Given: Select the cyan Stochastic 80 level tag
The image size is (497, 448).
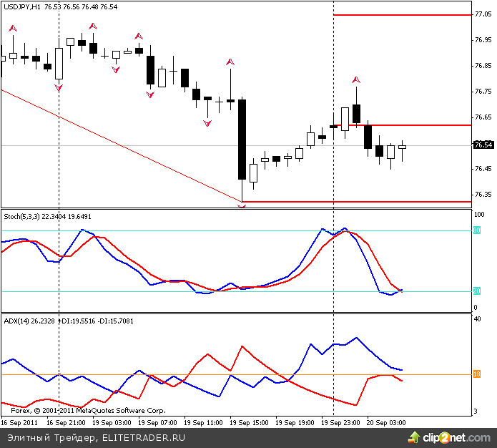Looking at the screenshot, I should 477,230.
